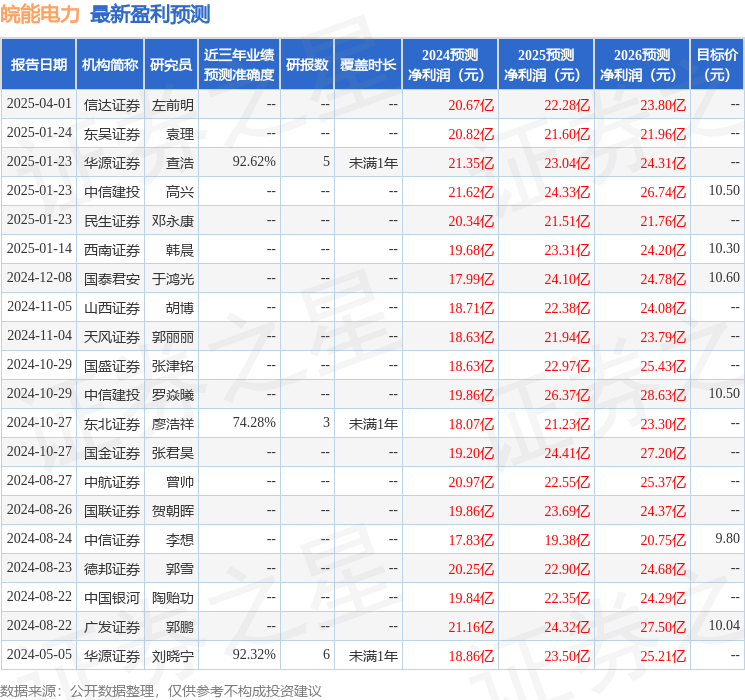
Task: Click analyst name 郭雪
Action: (x=180, y=569)
